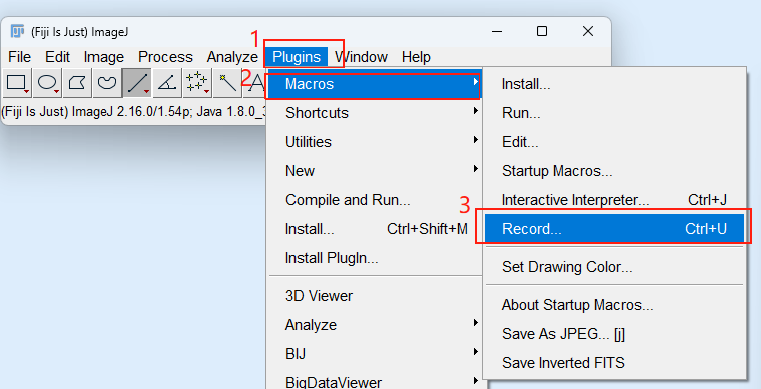The image size is (761, 389).
Task: Select the Polygon selection tool
Action: pos(77,83)
